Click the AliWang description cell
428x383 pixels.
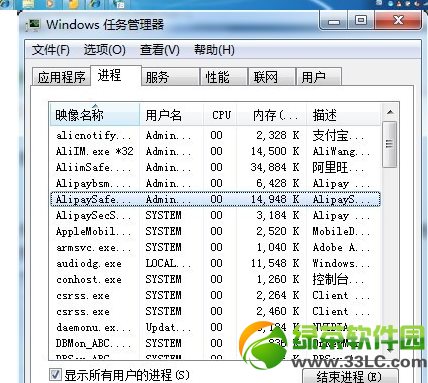click(x=341, y=152)
